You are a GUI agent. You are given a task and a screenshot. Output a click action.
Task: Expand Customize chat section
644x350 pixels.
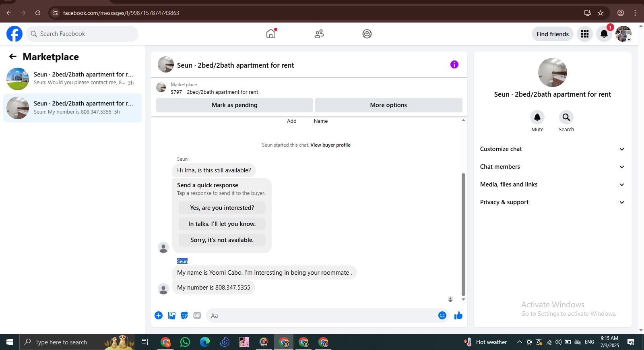tap(553, 149)
